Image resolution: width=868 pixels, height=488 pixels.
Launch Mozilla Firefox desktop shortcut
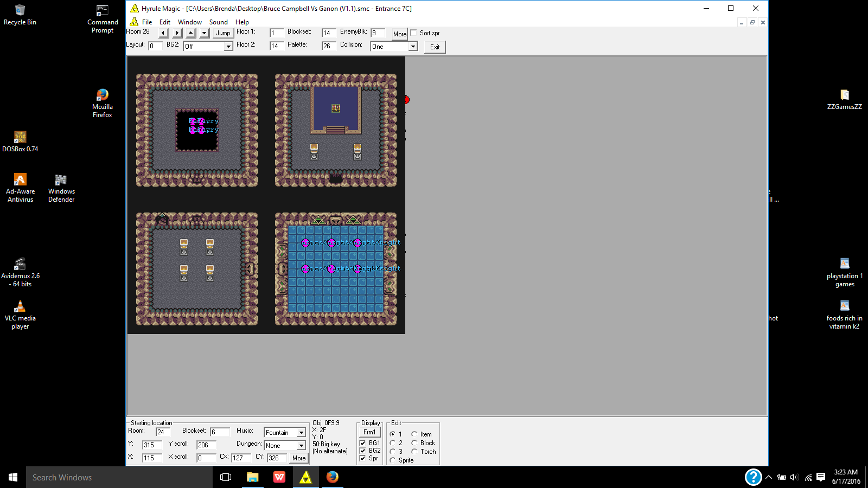[103, 103]
